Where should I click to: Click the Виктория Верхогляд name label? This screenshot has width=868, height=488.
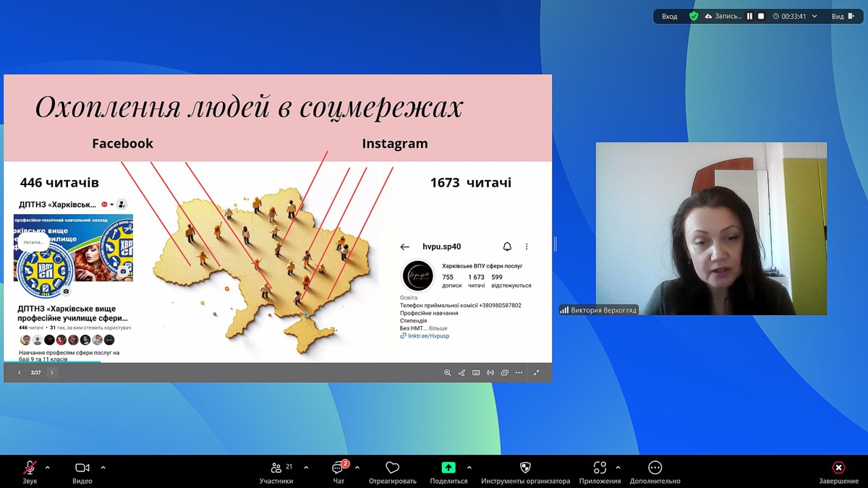[x=602, y=310]
